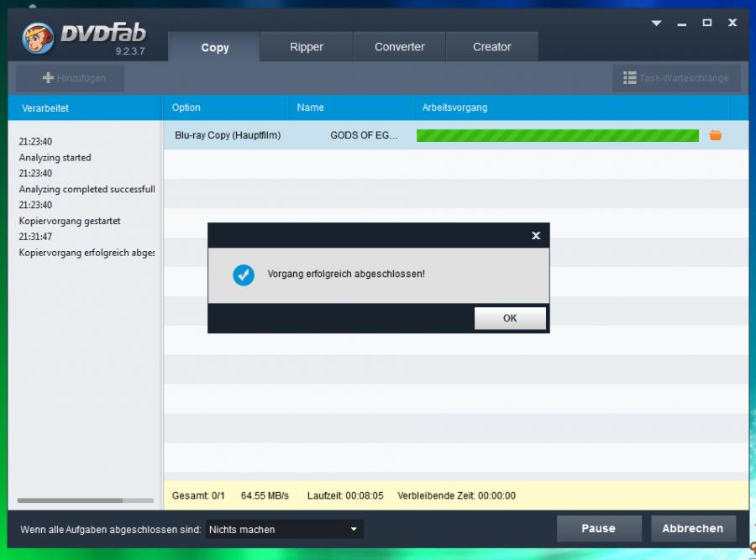Pause the current task
The width and height of the screenshot is (756, 560).
pyautogui.click(x=599, y=529)
